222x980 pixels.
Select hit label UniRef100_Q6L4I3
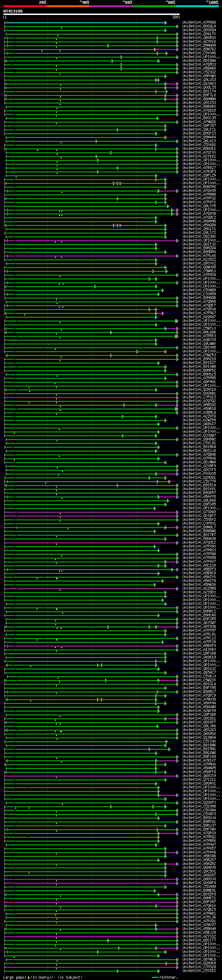click(x=199, y=141)
